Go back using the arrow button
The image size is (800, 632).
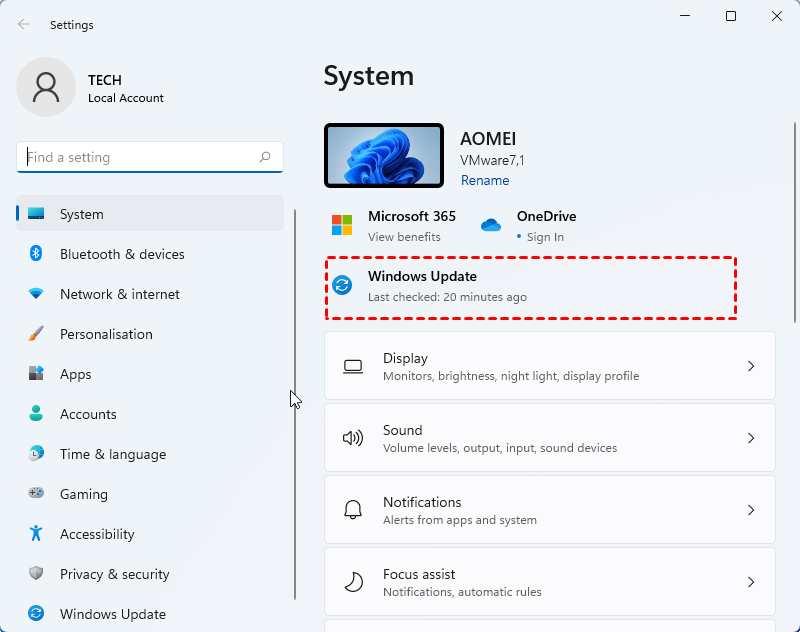(23, 24)
